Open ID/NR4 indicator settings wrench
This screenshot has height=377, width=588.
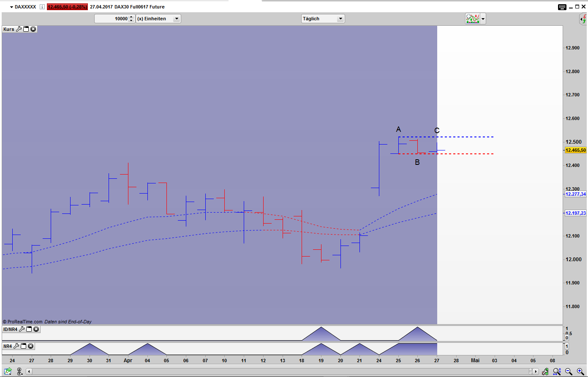pyautogui.click(x=22, y=329)
